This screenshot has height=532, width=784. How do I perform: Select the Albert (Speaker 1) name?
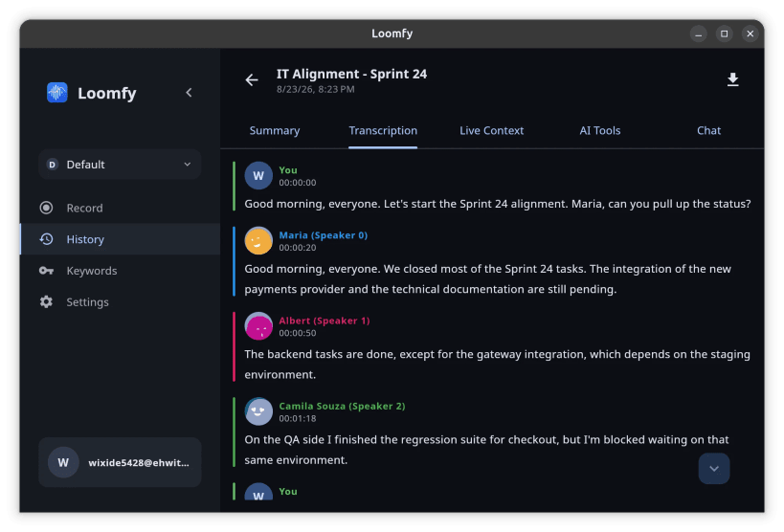[x=325, y=321]
